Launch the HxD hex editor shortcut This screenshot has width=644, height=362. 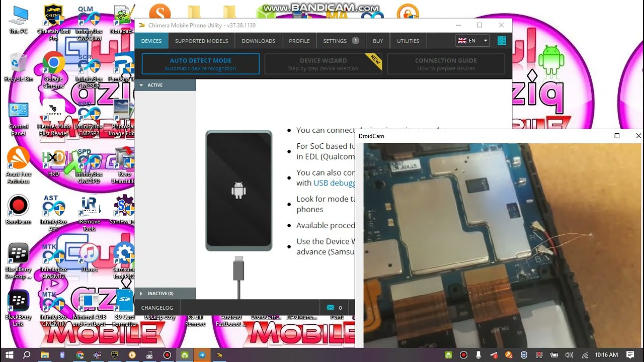pyautogui.click(x=53, y=163)
